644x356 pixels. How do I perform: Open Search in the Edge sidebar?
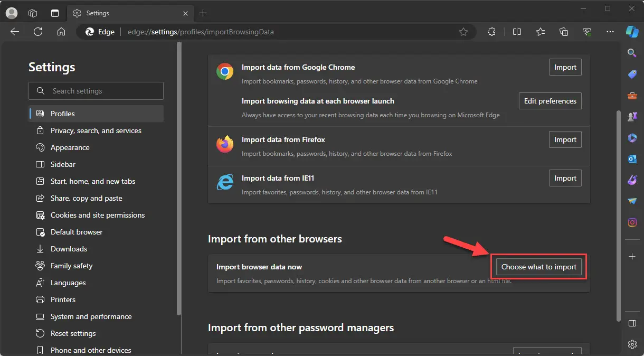[x=632, y=53]
